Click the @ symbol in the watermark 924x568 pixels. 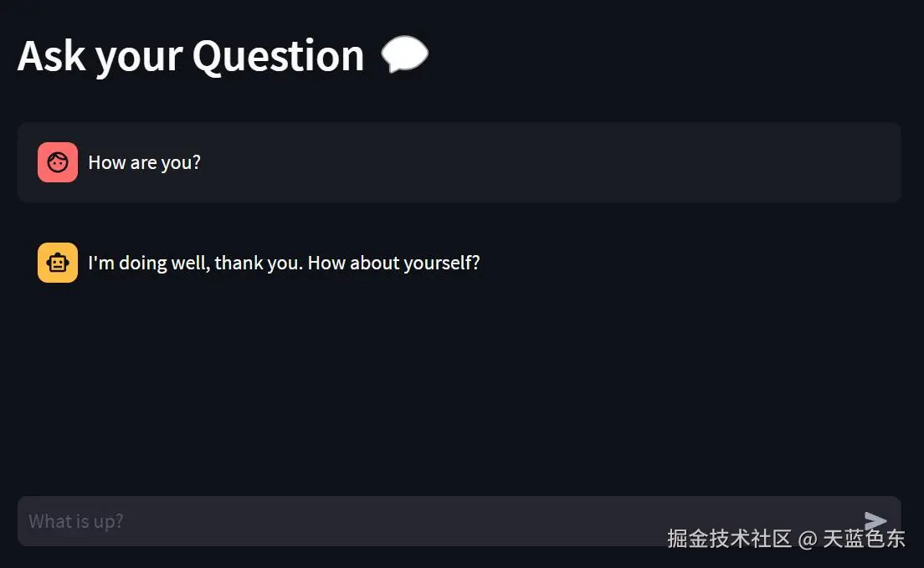click(x=807, y=539)
